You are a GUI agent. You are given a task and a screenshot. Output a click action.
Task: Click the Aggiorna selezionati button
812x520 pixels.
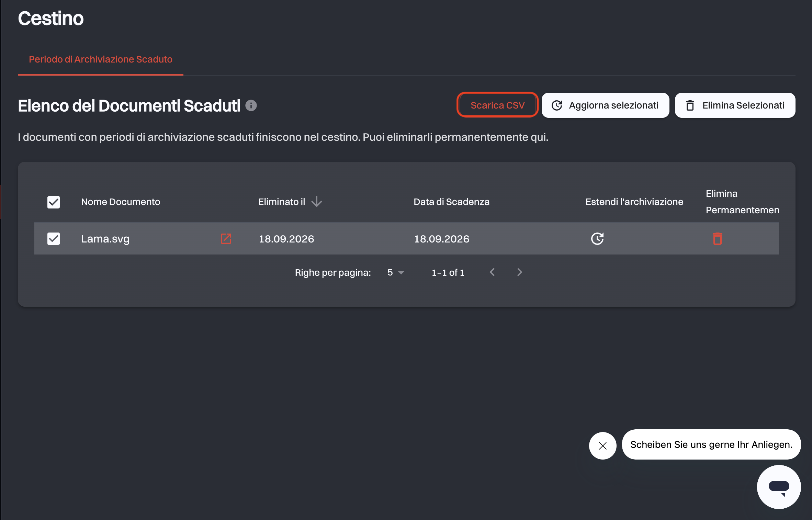click(605, 105)
